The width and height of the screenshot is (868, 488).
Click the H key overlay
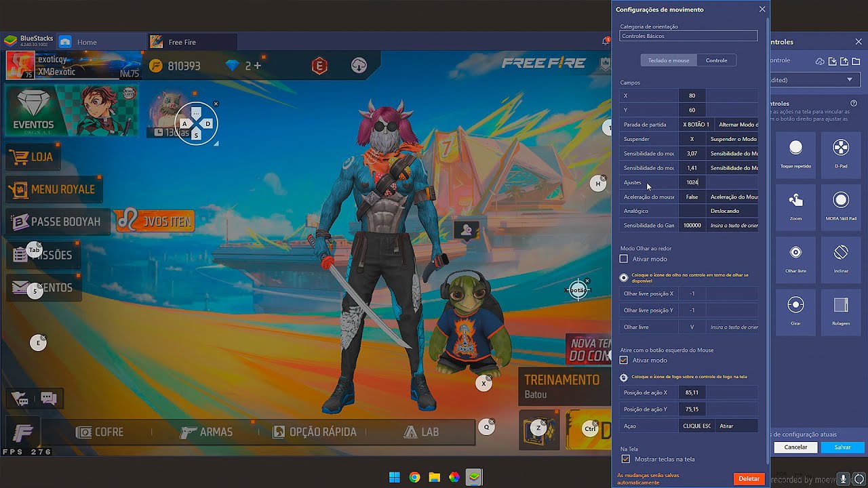pyautogui.click(x=598, y=184)
